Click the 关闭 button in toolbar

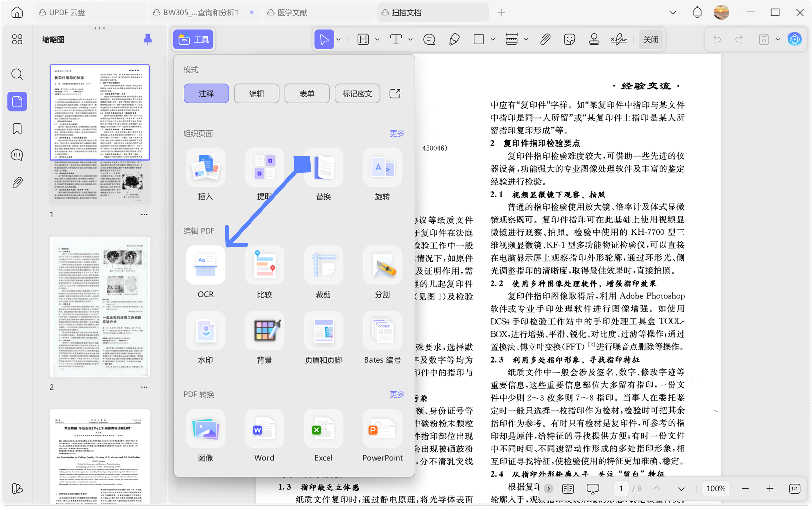pyautogui.click(x=651, y=39)
